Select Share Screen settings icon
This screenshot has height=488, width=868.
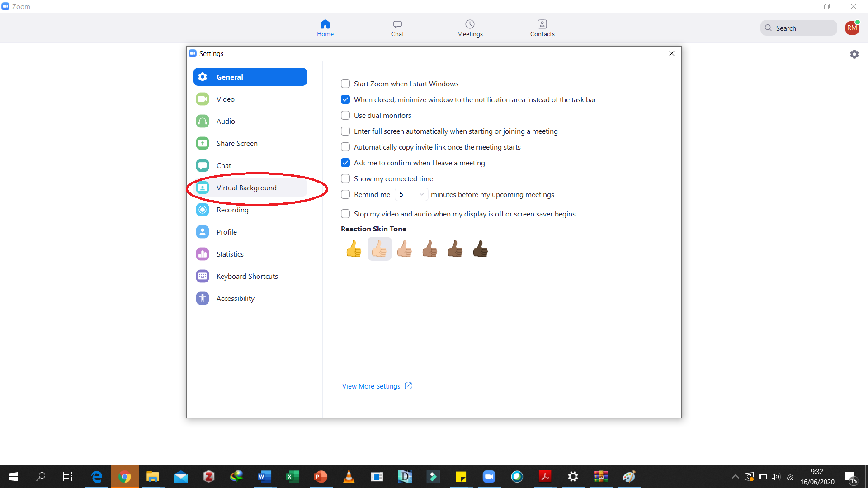[202, 143]
